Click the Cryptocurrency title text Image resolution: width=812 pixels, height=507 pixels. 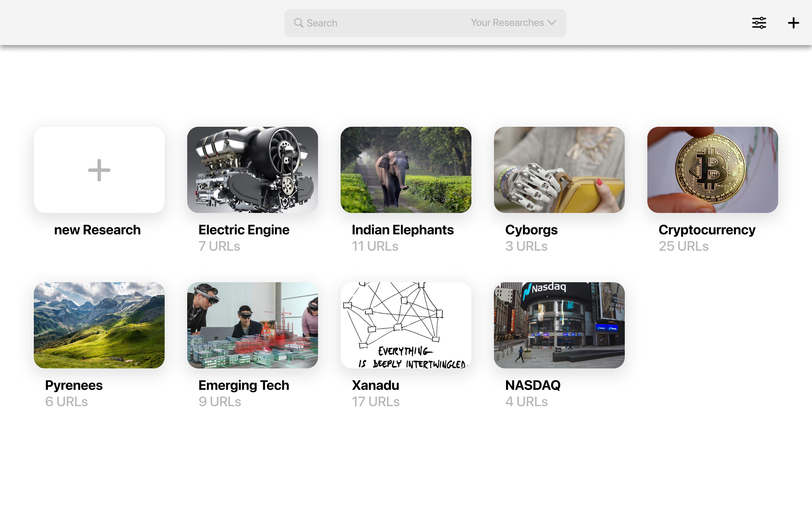707,230
